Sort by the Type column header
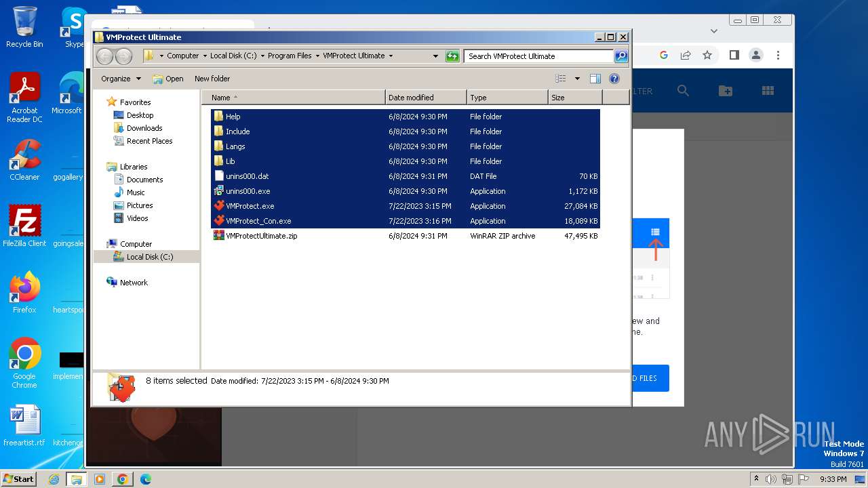Screen dimensions: 868x488 coord(507,98)
